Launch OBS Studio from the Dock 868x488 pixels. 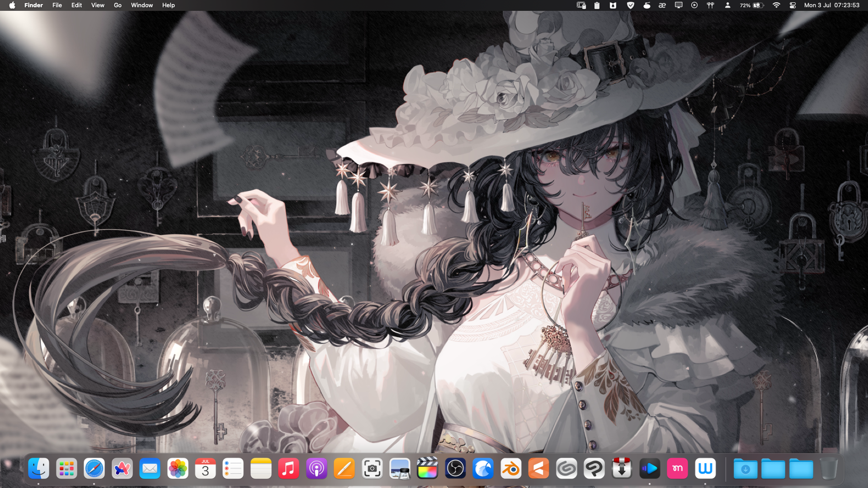click(x=455, y=469)
